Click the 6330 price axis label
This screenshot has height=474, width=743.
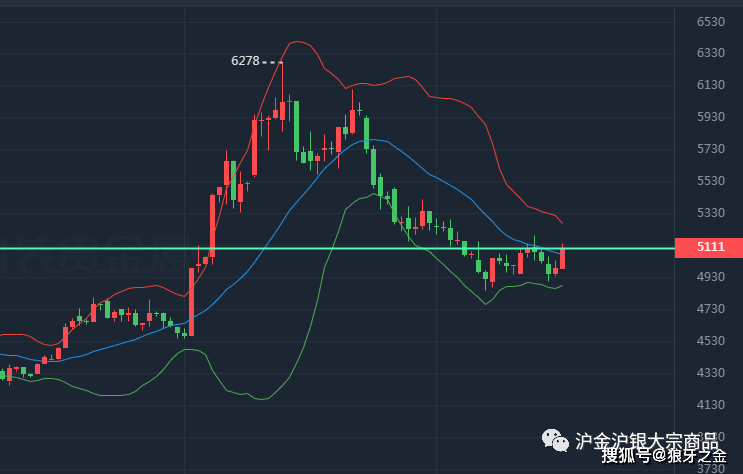point(711,53)
